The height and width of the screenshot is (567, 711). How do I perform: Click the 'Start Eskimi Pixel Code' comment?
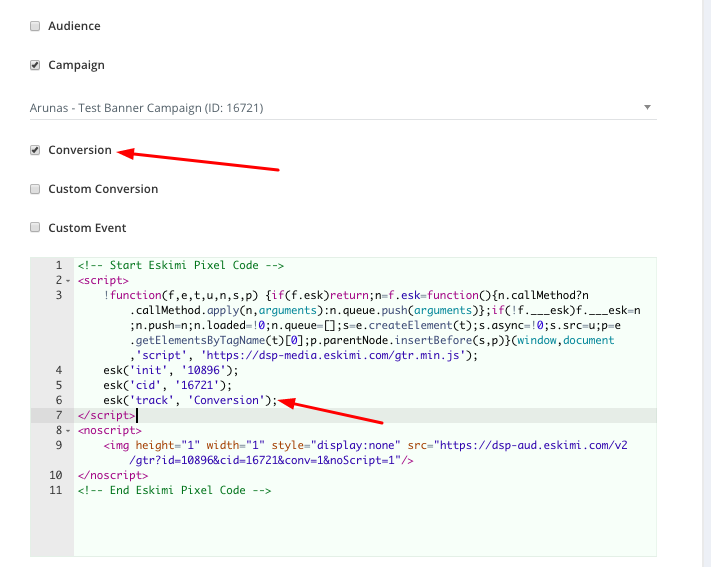click(180, 265)
